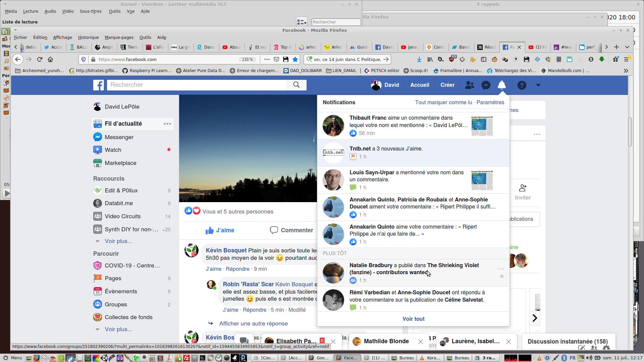Click the bookmark star in the address bar
Screen dimensions: 644x362
295,59
